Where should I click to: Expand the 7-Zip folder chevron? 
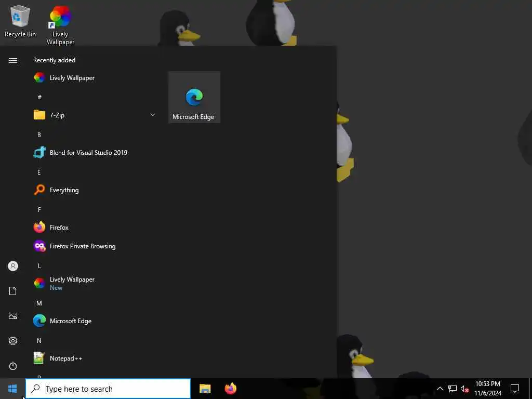153,115
